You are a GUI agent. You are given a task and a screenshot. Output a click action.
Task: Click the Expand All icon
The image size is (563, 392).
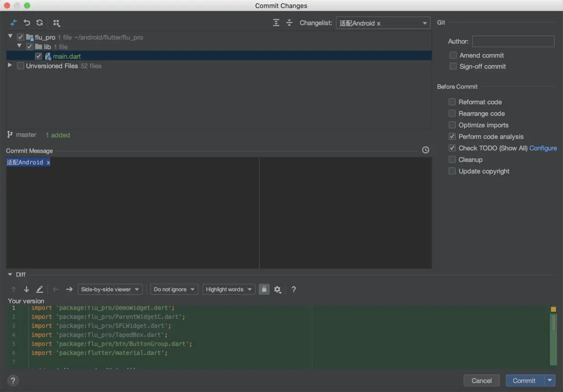tap(276, 23)
